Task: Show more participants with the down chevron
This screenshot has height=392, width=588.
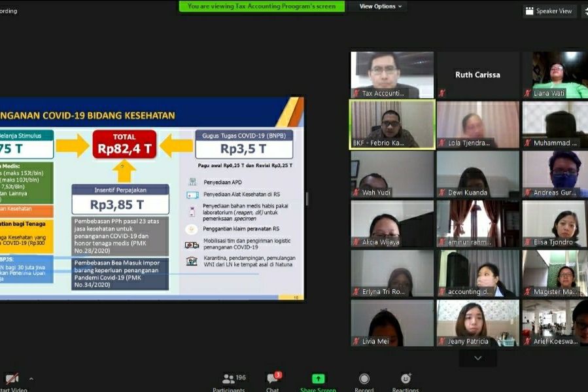Action: [477, 358]
